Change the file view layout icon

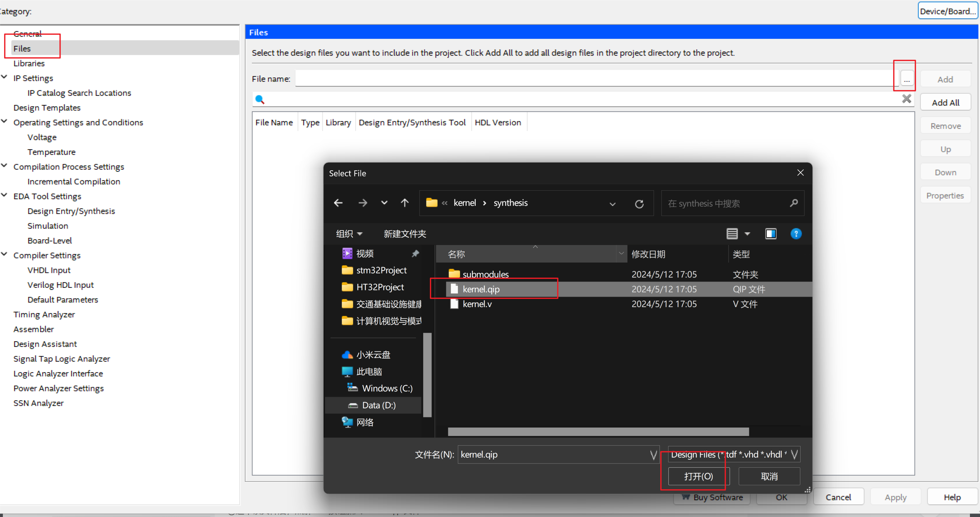pyautogui.click(x=732, y=233)
